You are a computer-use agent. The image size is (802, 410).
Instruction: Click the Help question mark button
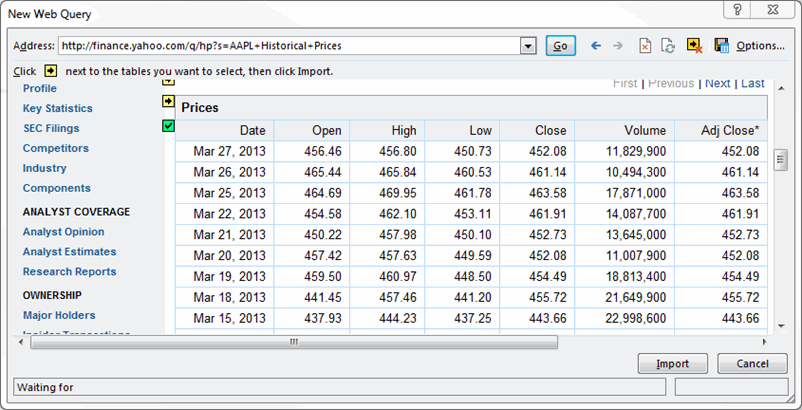[738, 10]
